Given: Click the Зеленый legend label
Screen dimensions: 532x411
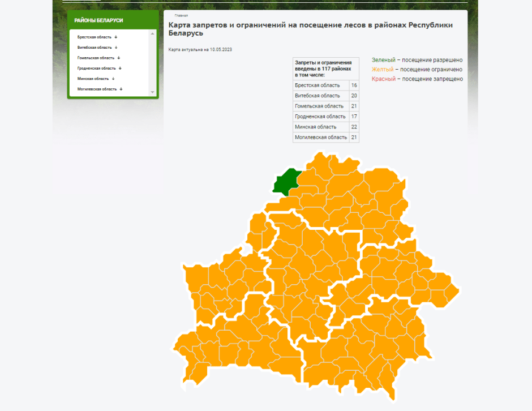Looking at the screenshot, I should pyautogui.click(x=383, y=60).
